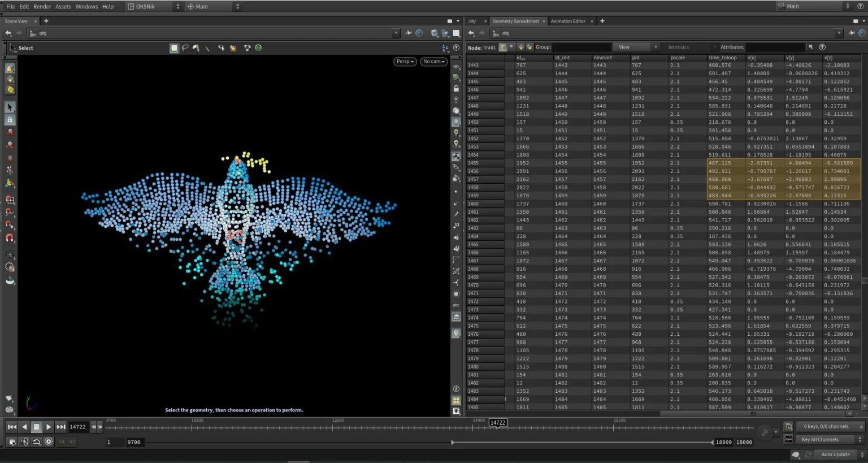Viewport: 868px width, 463px height.
Task: Toggle the audio scrub button
Action: pyautogui.click(x=24, y=442)
